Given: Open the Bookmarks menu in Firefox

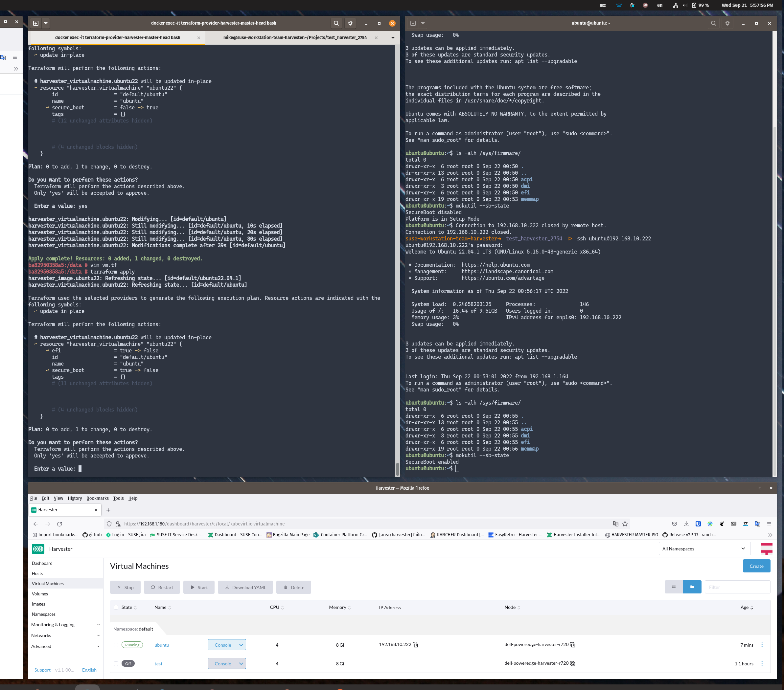Looking at the screenshot, I should coord(97,498).
